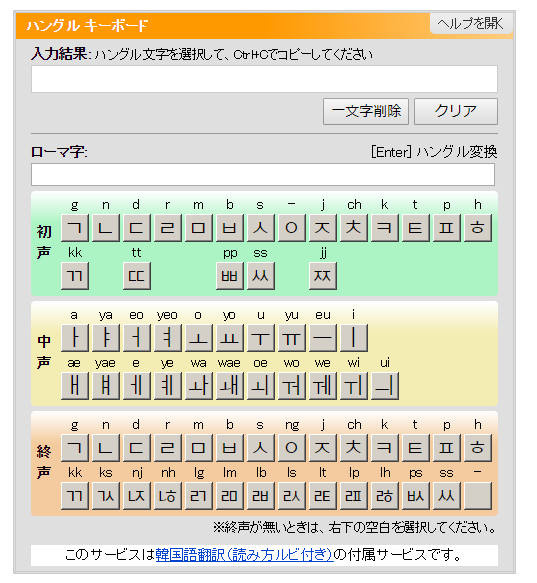Choose the initial ㅉ (jj) key
Screen dimensions: 537x583
pos(323,276)
